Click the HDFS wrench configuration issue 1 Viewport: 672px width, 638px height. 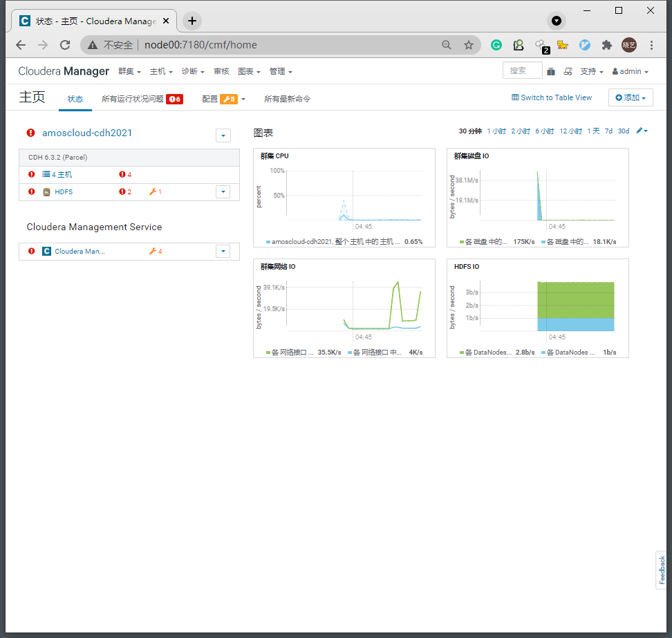click(156, 192)
